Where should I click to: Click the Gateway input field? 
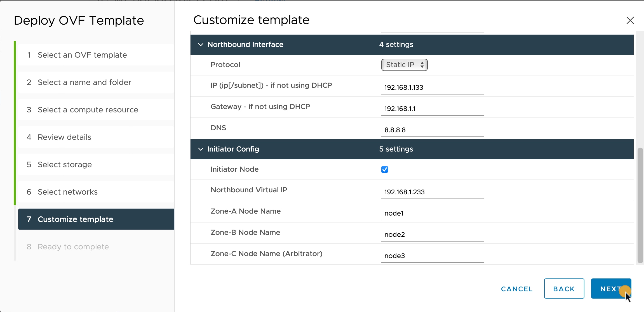coord(432,109)
